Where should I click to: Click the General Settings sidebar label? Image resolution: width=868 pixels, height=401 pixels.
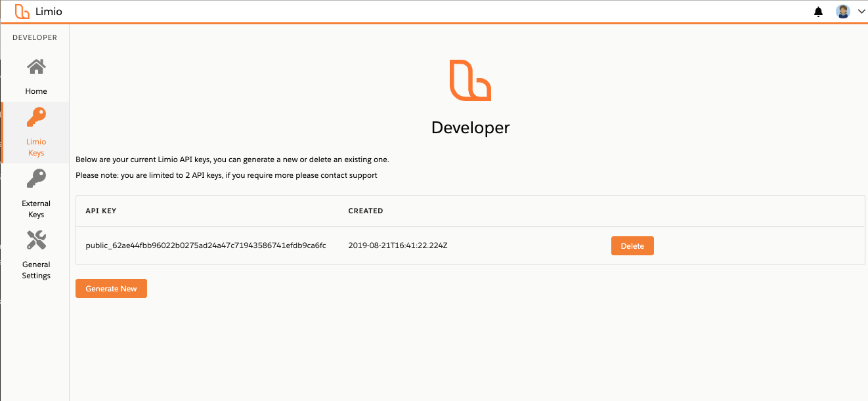coord(36,270)
